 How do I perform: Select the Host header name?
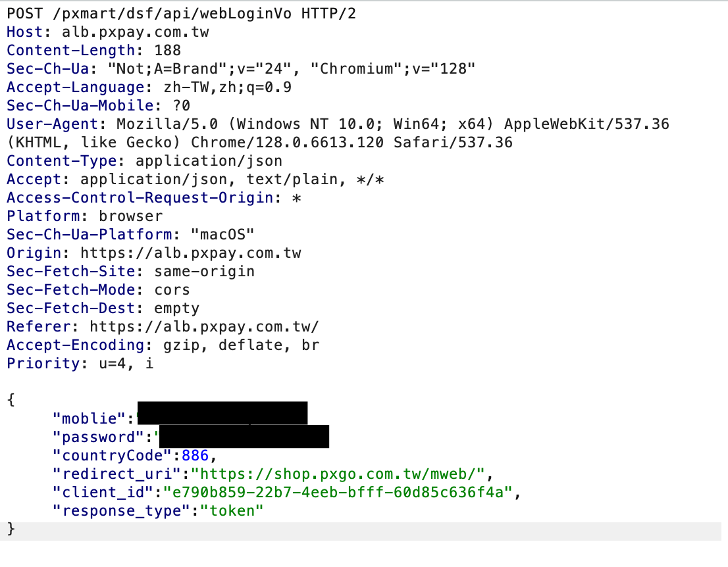tap(24, 32)
